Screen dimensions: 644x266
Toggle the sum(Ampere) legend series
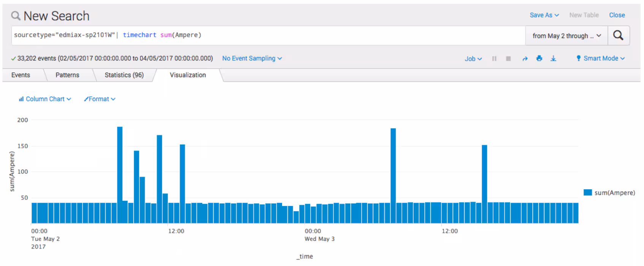coord(609,193)
